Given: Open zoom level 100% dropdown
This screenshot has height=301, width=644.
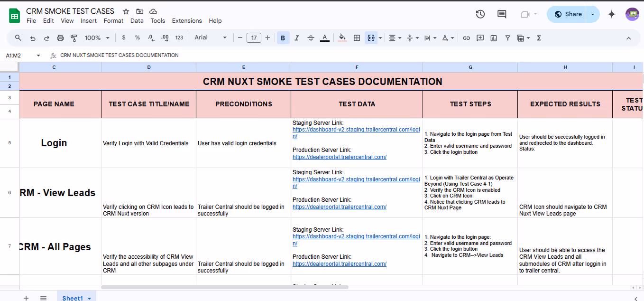Looking at the screenshot, I should tap(97, 38).
